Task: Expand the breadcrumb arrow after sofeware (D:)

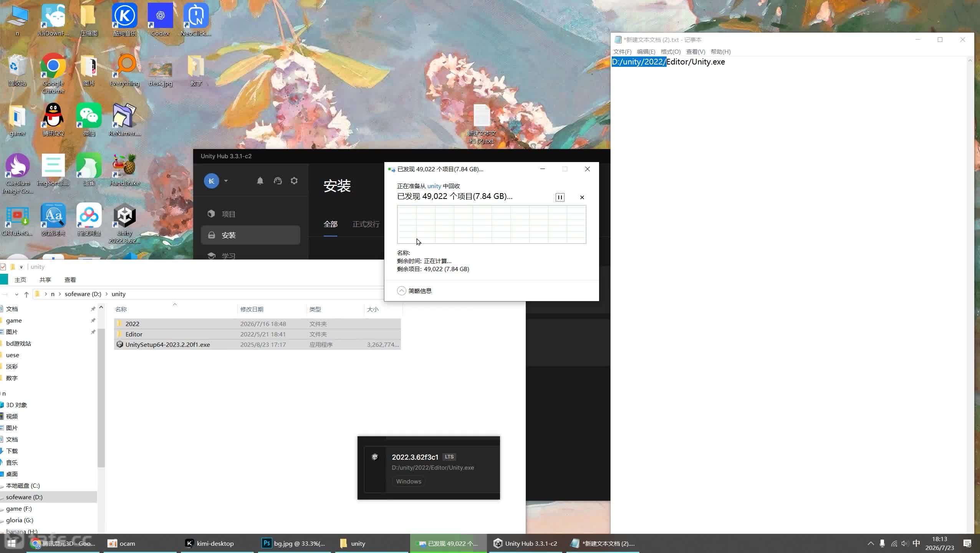Action: tap(107, 294)
